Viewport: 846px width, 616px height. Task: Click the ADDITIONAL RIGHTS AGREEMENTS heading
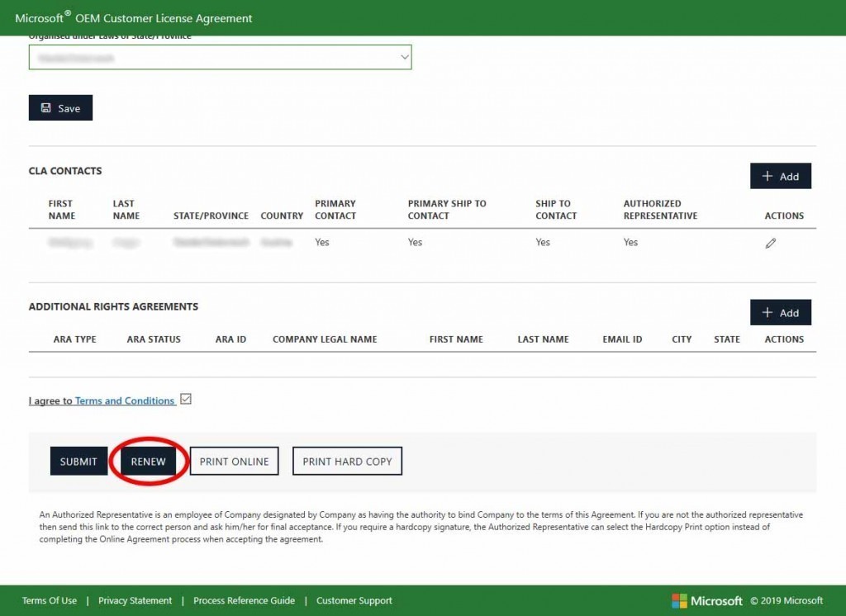click(113, 306)
